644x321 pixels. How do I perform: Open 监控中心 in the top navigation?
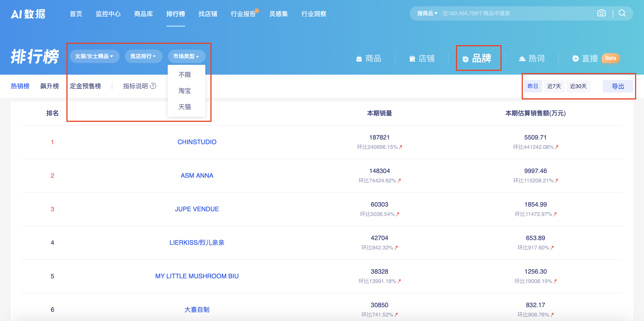(x=108, y=14)
